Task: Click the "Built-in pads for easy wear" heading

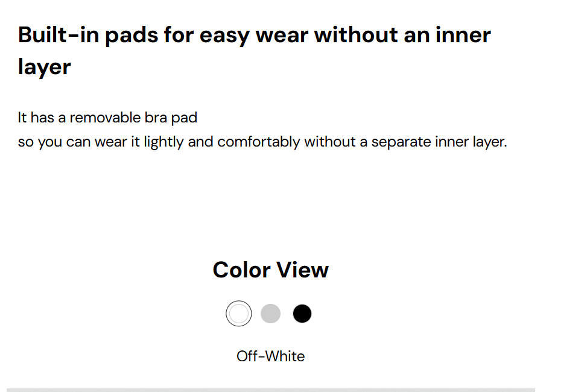Action: pos(254,35)
